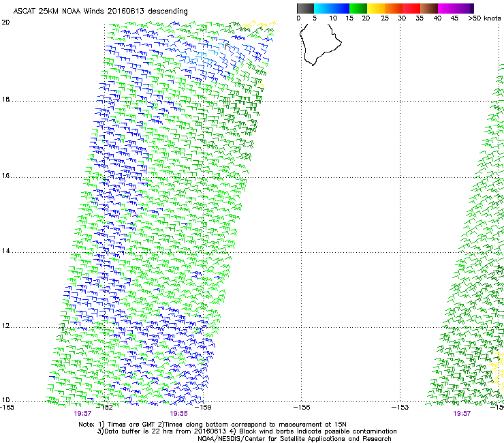This screenshot has height=443, width=504.
Task: Click the legend value '30'
Action: pyautogui.click(x=402, y=18)
